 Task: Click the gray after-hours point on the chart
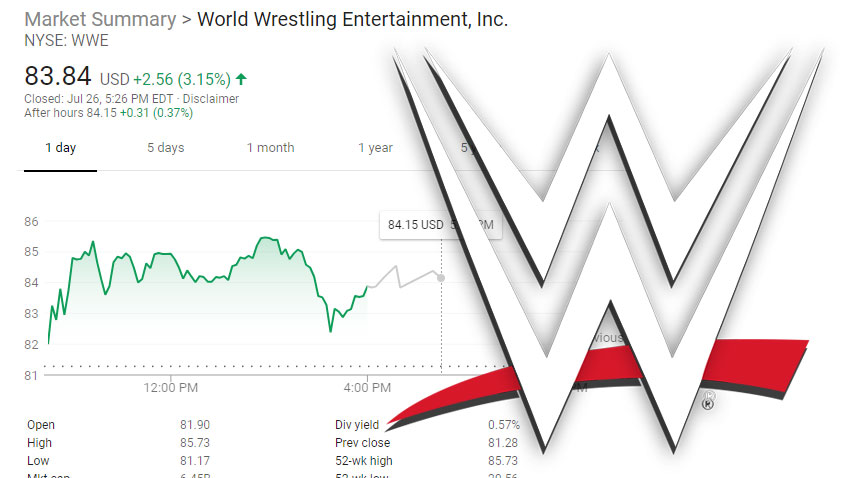(x=442, y=277)
